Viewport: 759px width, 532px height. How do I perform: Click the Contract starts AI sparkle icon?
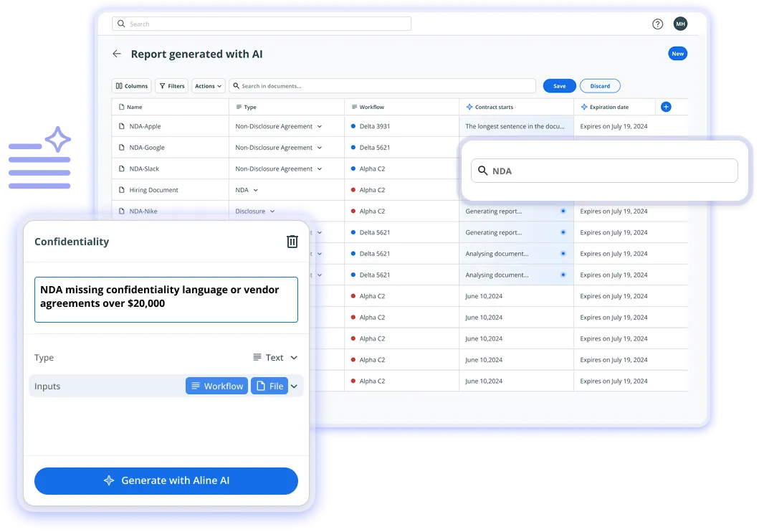click(x=469, y=107)
